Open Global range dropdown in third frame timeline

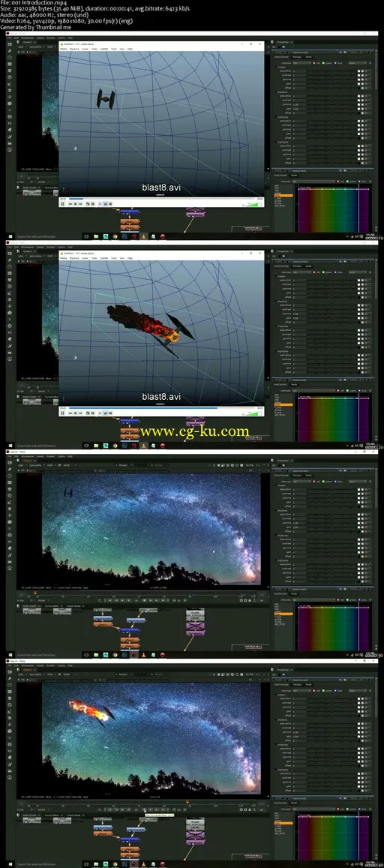pos(42,599)
